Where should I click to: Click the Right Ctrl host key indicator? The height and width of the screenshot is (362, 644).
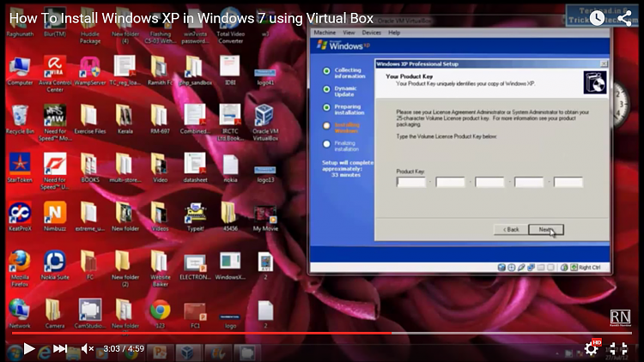coord(589,268)
